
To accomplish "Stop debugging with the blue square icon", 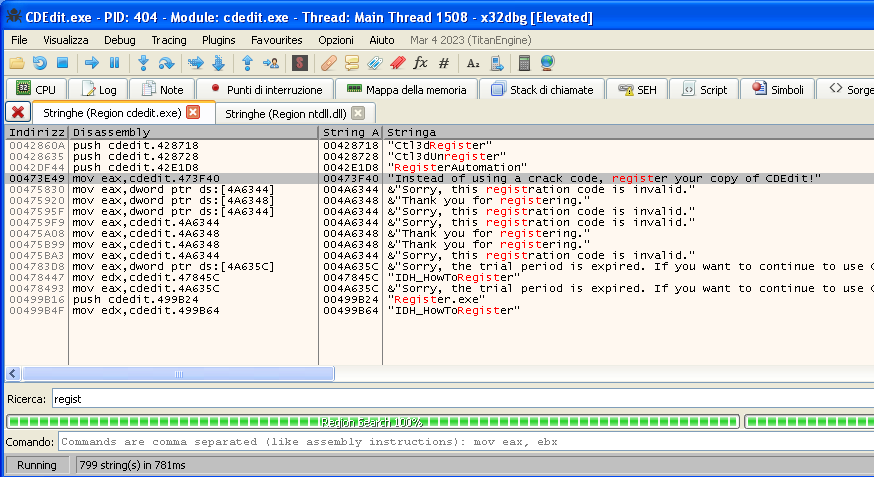I will click(62, 63).
